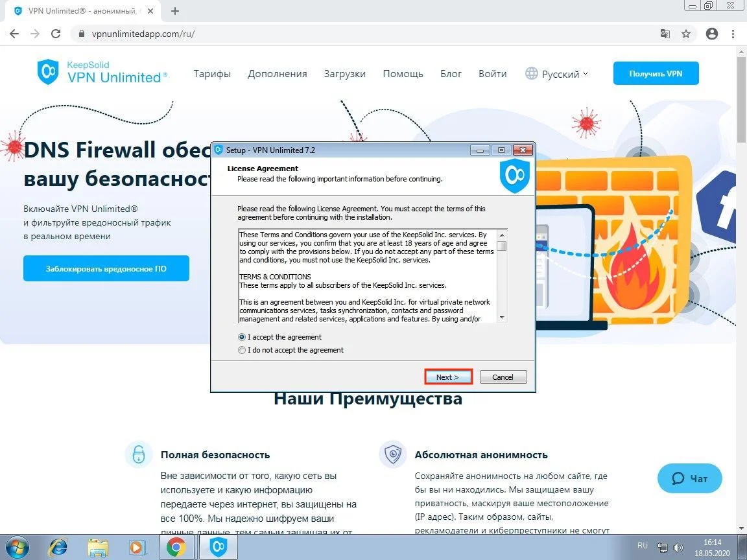Click the Next button in Setup
This screenshot has height=560, width=747.
click(x=447, y=377)
